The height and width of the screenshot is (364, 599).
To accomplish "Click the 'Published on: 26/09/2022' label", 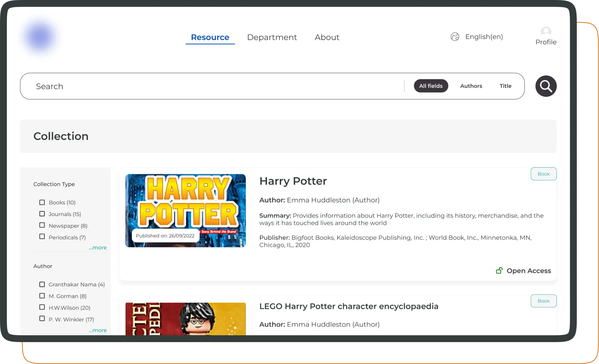I will pos(165,236).
